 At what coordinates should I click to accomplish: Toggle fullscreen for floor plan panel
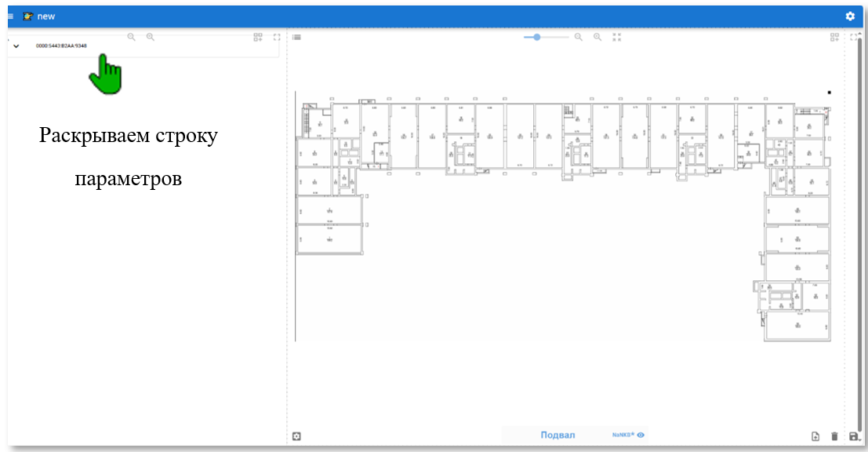854,37
